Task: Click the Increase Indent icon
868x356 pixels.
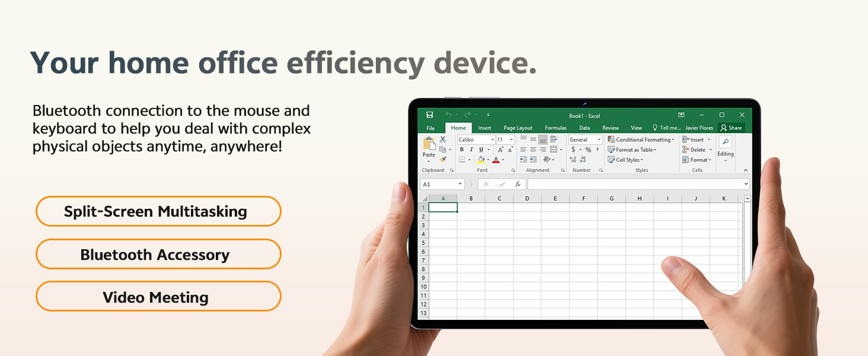Action: point(533,160)
